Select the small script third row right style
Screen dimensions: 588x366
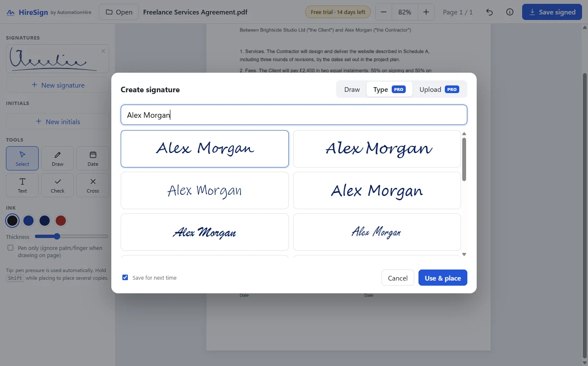377,232
